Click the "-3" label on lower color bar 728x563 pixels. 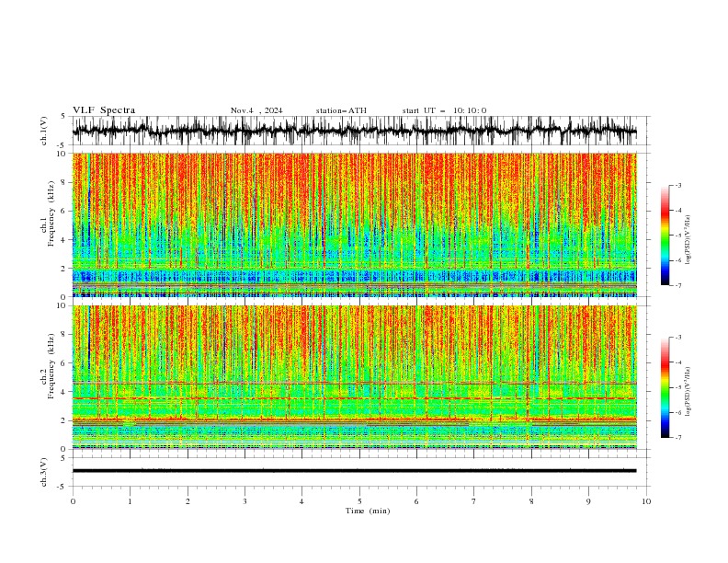(678, 338)
